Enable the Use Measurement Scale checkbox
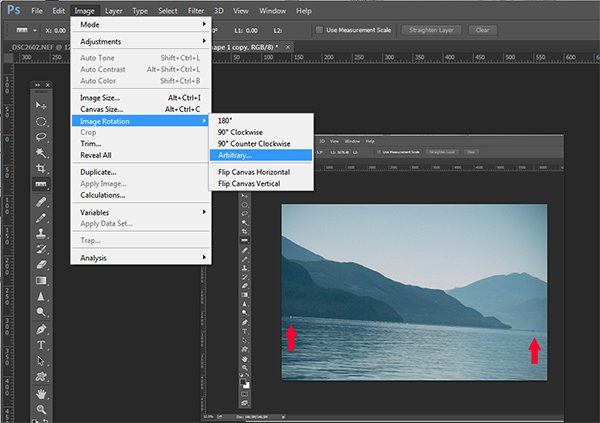 tap(320, 30)
